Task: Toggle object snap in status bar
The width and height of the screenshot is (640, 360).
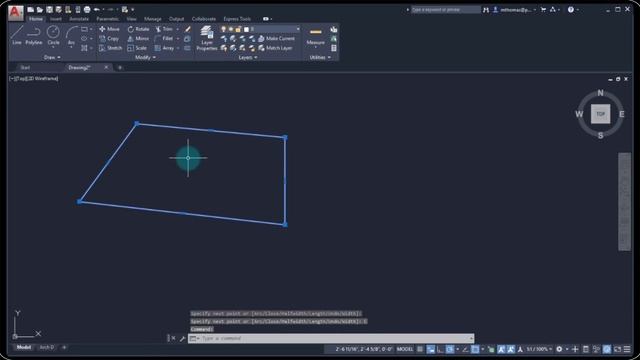Action: coord(475,349)
